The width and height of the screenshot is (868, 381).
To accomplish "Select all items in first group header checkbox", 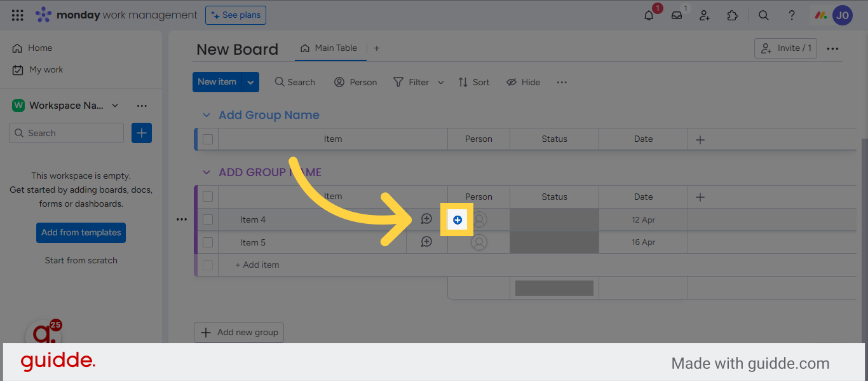I will (x=208, y=139).
